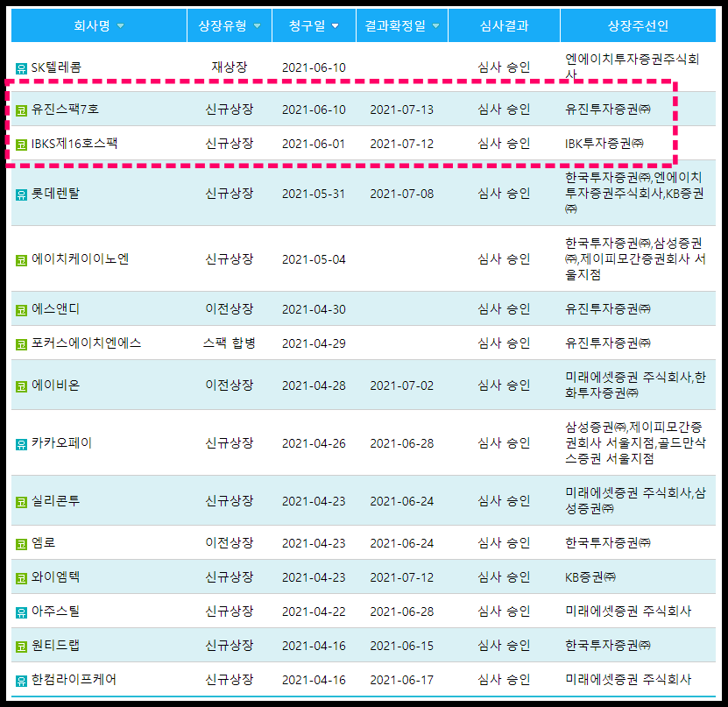Image resolution: width=728 pixels, height=707 pixels.
Task: Select the 재상장 cell for SK텔레콤
Action: click(x=230, y=67)
